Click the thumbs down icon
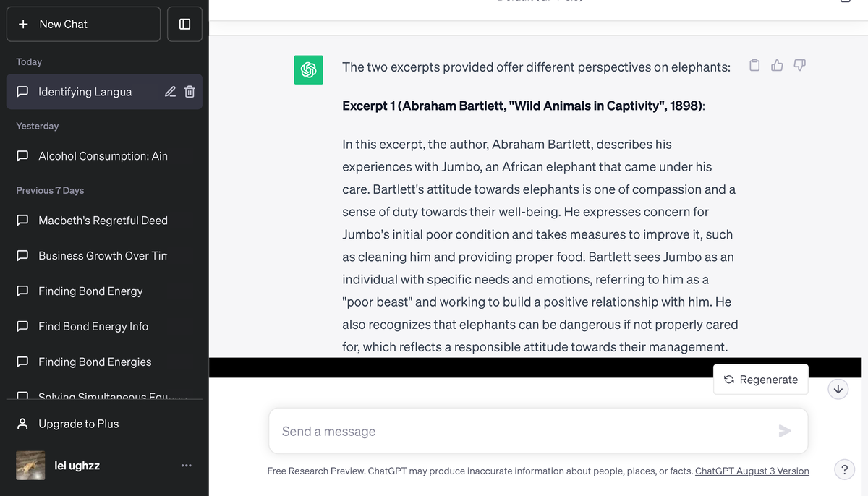Viewport: 868px width, 496px height. tap(799, 66)
